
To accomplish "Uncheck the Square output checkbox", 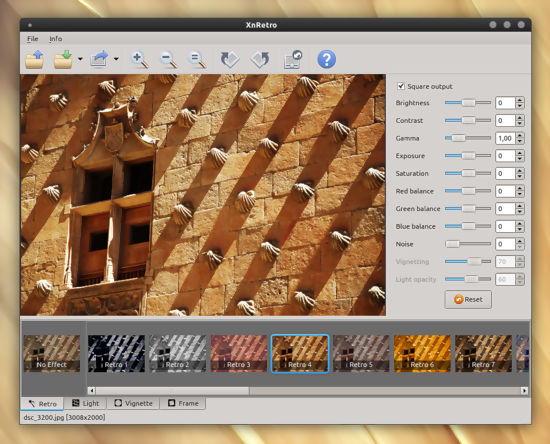I will pos(401,86).
